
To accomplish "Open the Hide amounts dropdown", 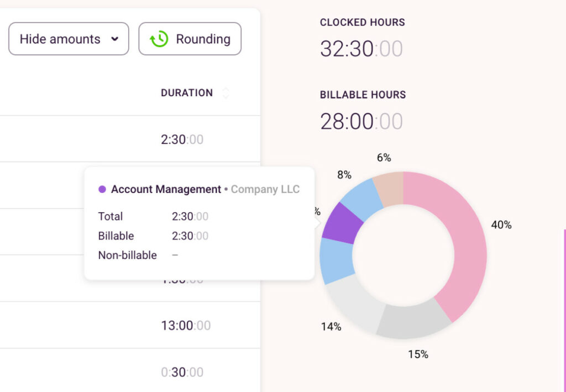I will [x=68, y=39].
